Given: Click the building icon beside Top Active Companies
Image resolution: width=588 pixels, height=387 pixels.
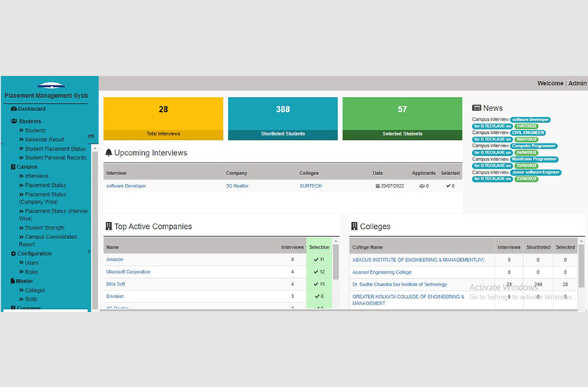Looking at the screenshot, I should pyautogui.click(x=109, y=227).
